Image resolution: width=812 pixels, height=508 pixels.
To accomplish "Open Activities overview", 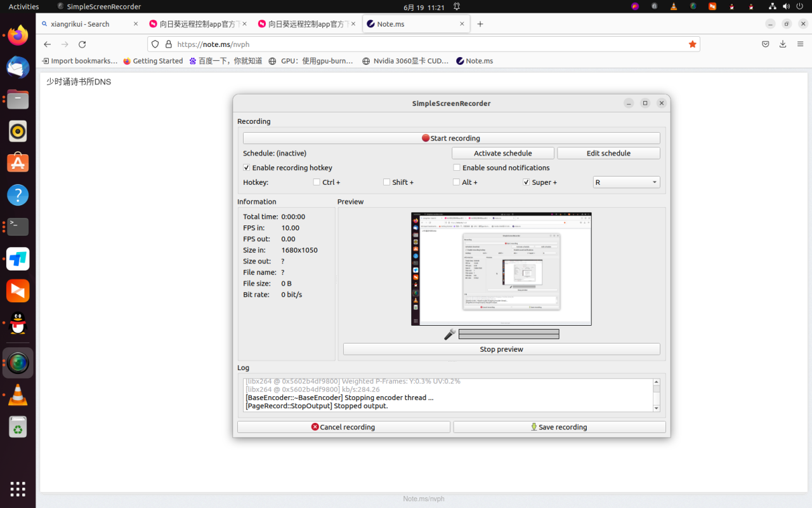I will point(23,6).
